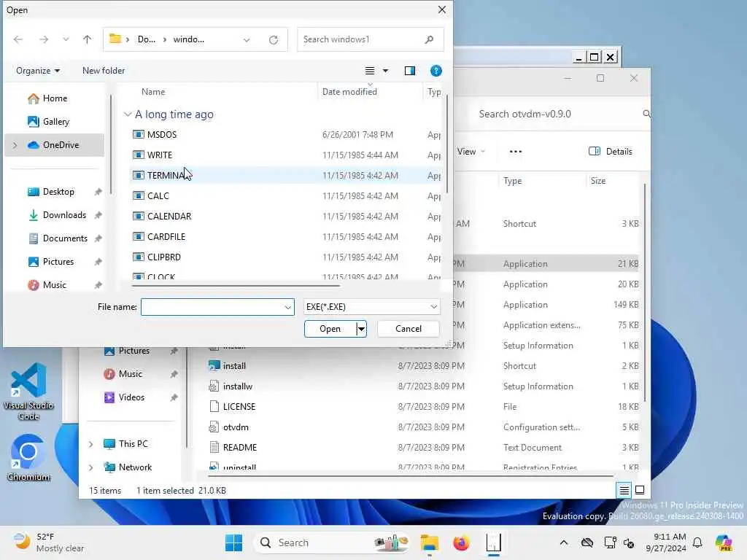747x560 pixels.
Task: Sort by the Name column header
Action: 153,92
